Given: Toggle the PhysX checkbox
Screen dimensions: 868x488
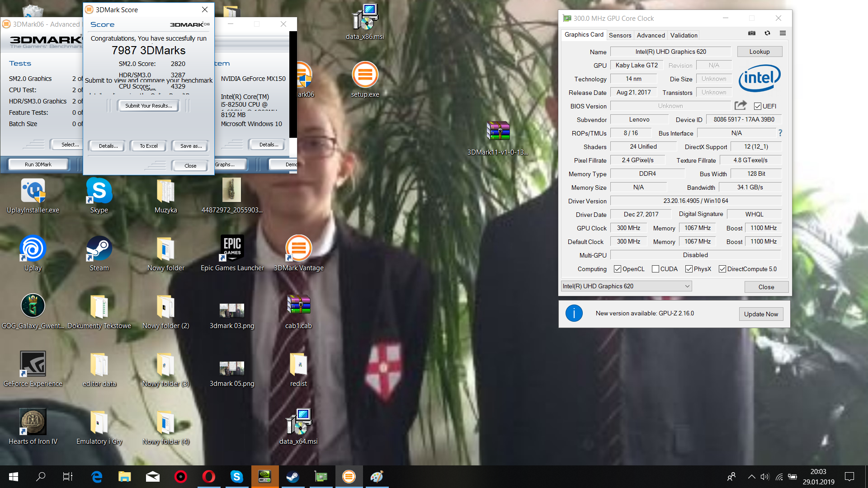Looking at the screenshot, I should click(x=689, y=269).
